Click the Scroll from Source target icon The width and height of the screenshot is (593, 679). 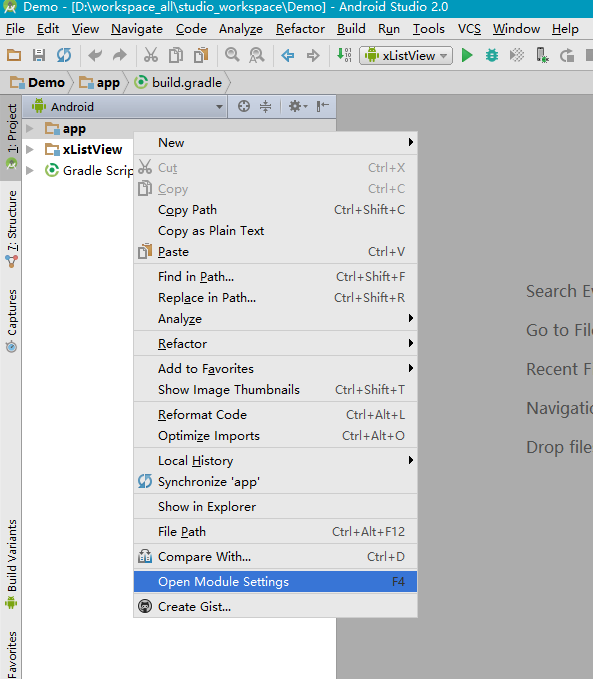pyautogui.click(x=244, y=107)
